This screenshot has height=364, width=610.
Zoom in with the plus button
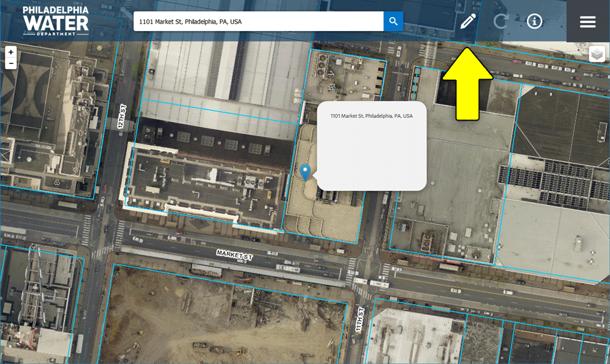(10, 52)
